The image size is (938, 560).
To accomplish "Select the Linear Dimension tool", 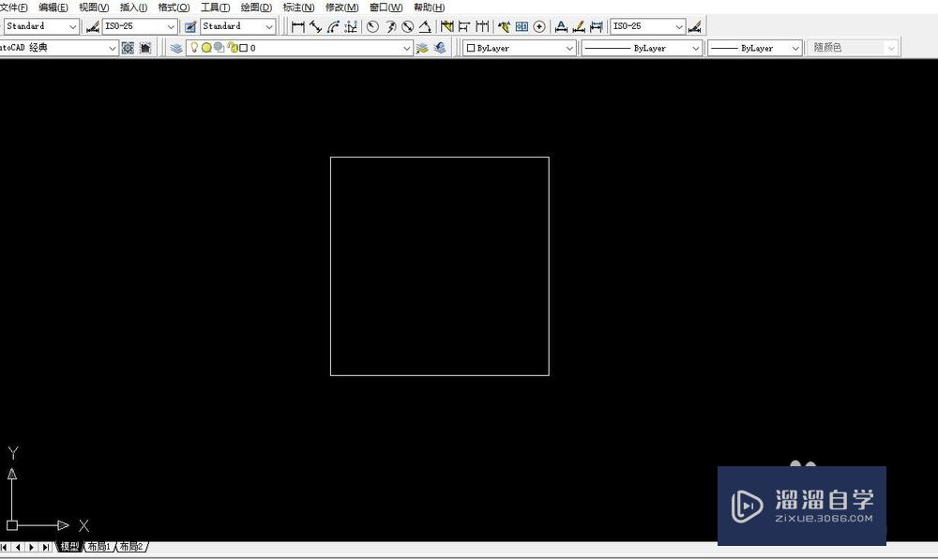I will point(296,26).
